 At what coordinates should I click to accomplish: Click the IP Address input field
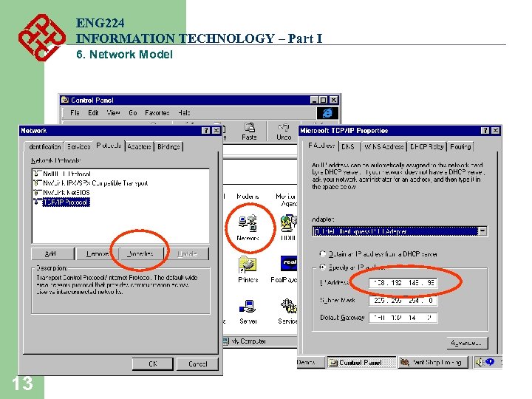click(x=403, y=282)
